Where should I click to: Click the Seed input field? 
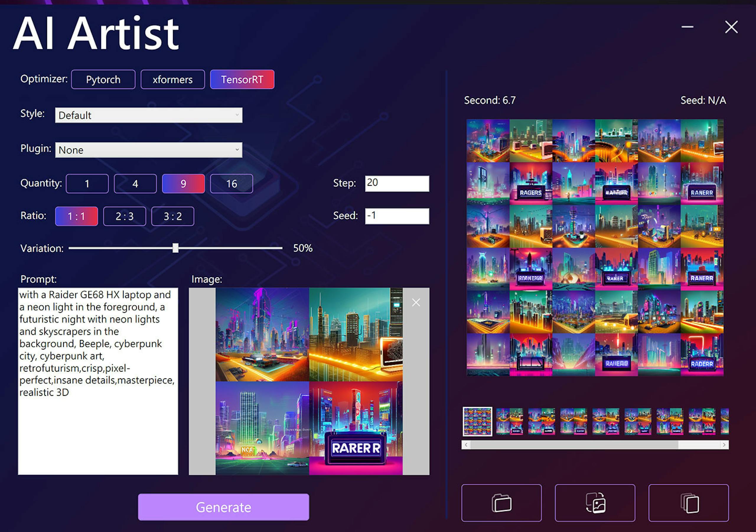tap(397, 216)
